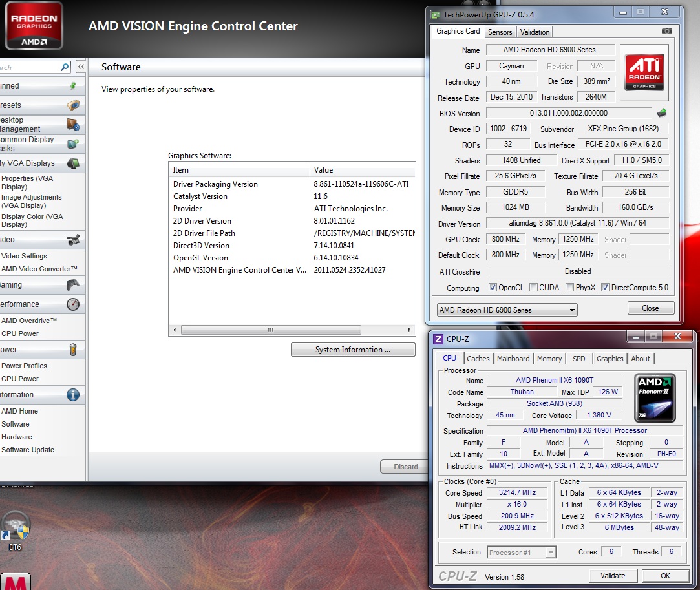700x590 pixels.
Task: Click the GPU-Z title bar icon
Action: click(x=435, y=15)
